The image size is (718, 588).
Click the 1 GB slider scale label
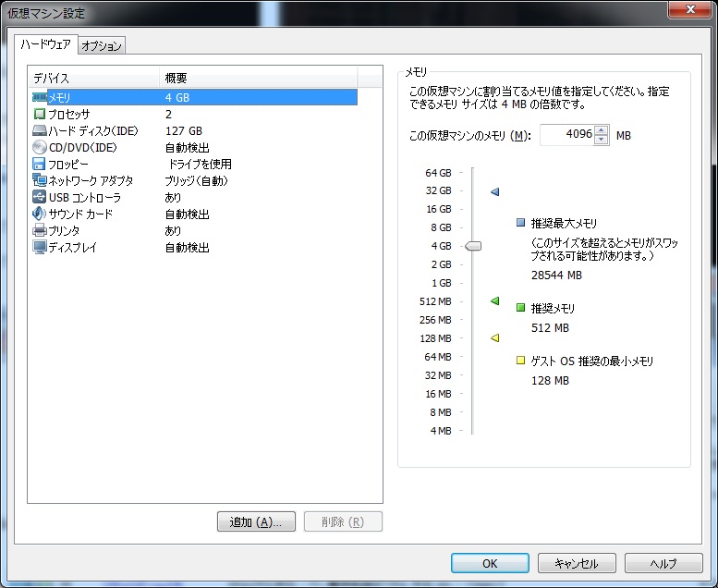point(442,283)
